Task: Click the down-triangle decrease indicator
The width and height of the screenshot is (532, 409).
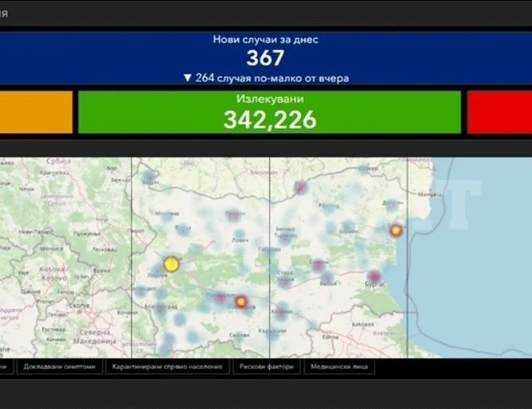Action: pos(188,78)
